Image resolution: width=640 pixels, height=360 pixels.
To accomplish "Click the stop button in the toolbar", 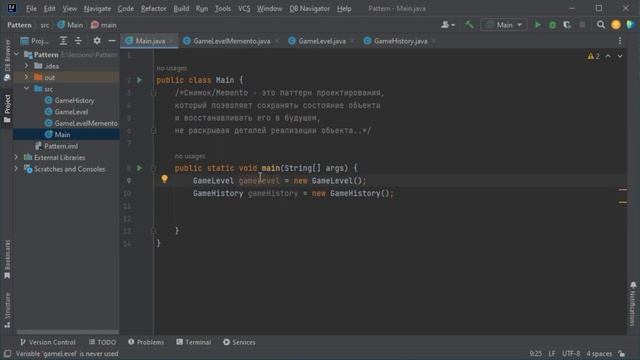I will tap(582, 25).
